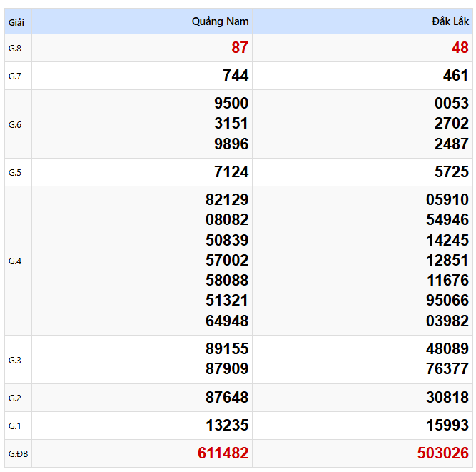The width and height of the screenshot is (476, 472).
Task: Click the G.3 number 89155
Action: click(227, 348)
